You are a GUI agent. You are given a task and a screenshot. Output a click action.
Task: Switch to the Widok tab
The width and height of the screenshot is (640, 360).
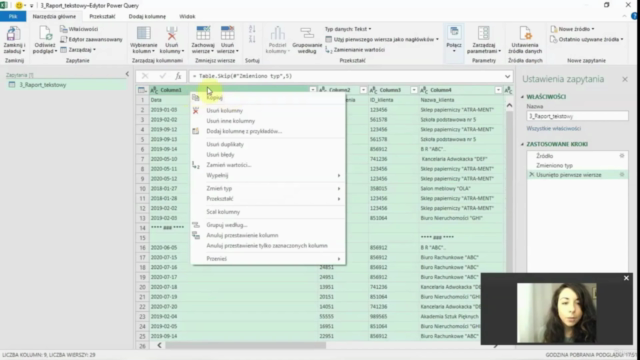point(187,16)
